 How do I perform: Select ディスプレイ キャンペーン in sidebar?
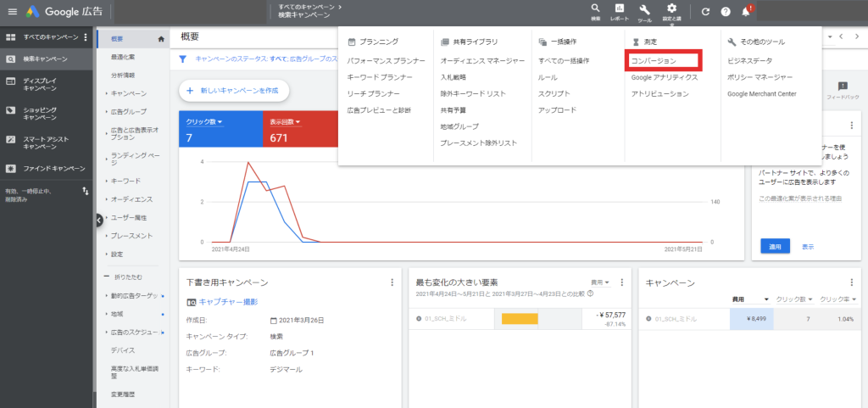46,84
